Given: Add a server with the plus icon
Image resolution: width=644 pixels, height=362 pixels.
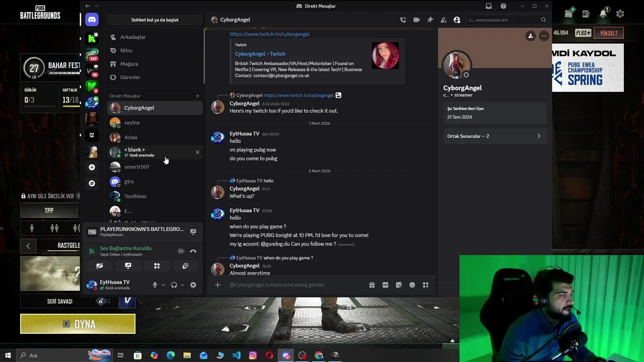Looking at the screenshot, I should click(x=92, y=167).
